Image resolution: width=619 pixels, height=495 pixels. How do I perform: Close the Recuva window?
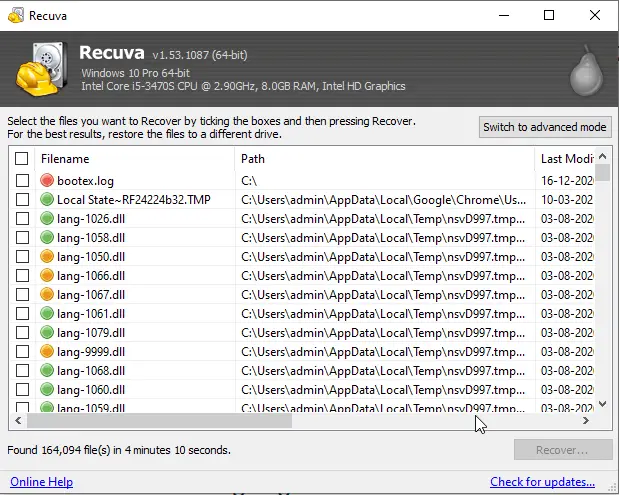click(595, 15)
